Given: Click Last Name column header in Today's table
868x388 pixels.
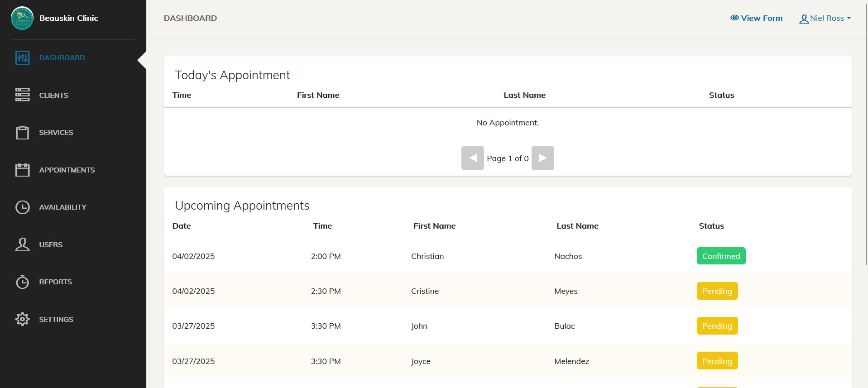Looking at the screenshot, I should [524, 95].
